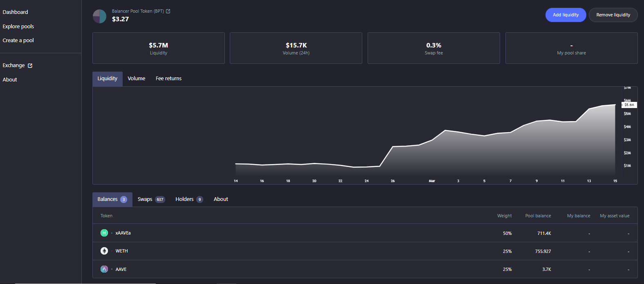This screenshot has height=284, width=644.
Task: Click the pool pie chart icon
Action: (99, 16)
